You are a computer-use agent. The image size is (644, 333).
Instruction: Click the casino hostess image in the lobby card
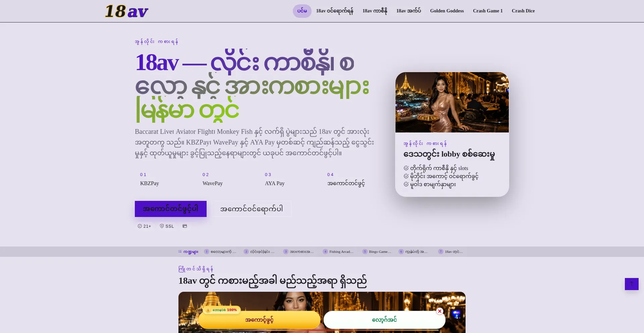452,102
